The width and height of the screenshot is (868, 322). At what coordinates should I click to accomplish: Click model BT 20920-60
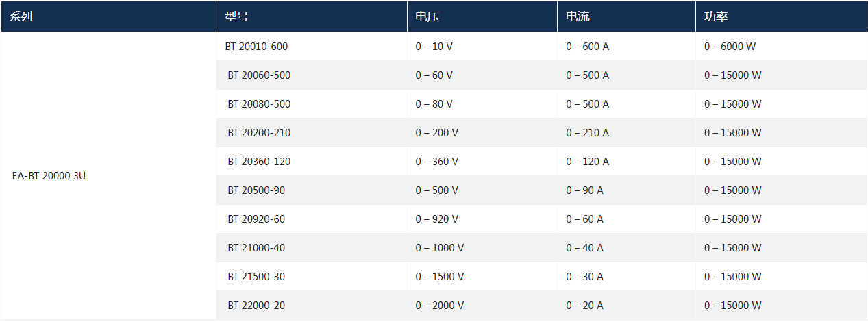click(x=256, y=219)
